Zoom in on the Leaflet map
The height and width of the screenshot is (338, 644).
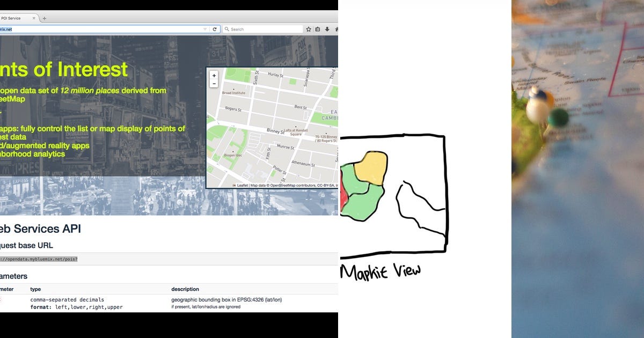pos(214,75)
